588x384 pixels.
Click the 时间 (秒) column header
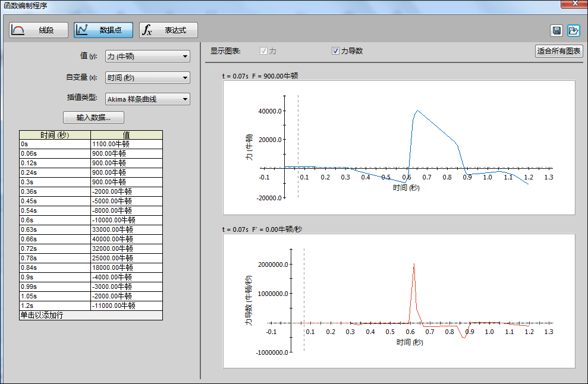pos(55,135)
